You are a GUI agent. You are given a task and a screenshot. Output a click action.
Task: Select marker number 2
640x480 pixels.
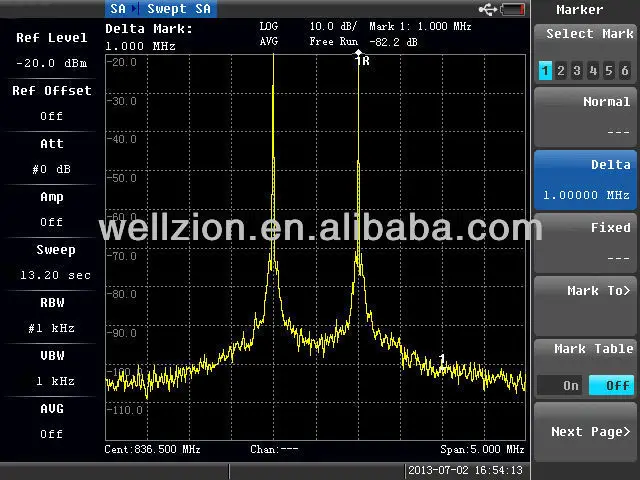561,71
